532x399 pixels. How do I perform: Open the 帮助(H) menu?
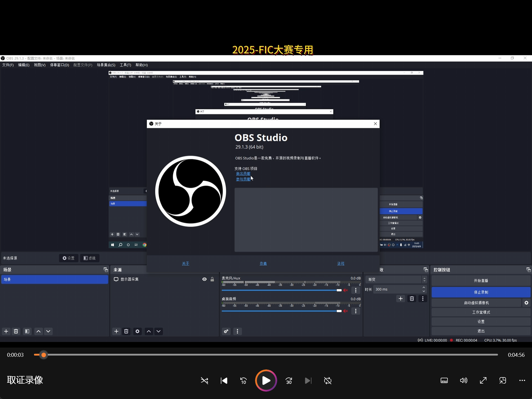coord(142,65)
